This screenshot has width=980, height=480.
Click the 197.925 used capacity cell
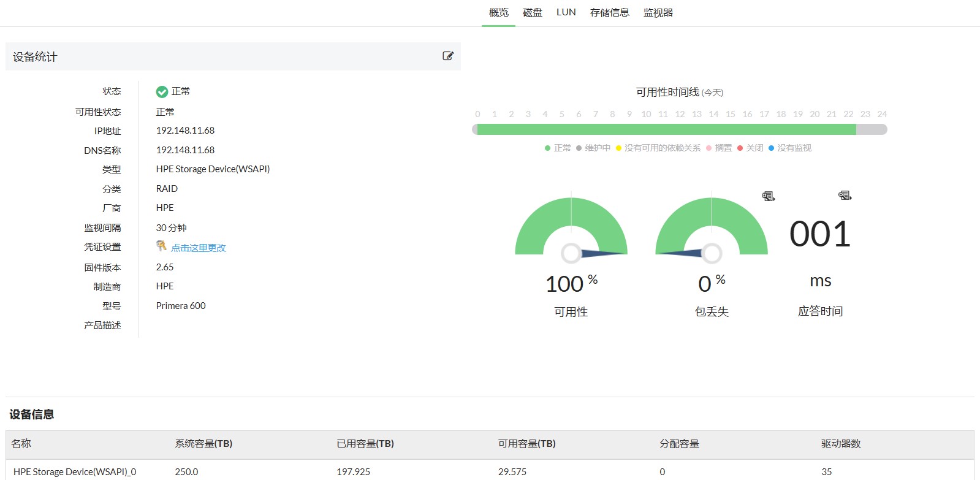coord(354,472)
